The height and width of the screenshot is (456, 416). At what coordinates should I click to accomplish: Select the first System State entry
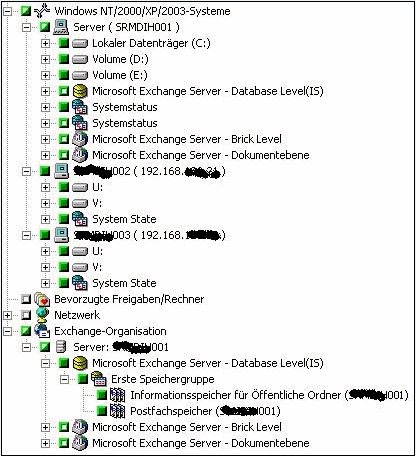click(x=124, y=219)
